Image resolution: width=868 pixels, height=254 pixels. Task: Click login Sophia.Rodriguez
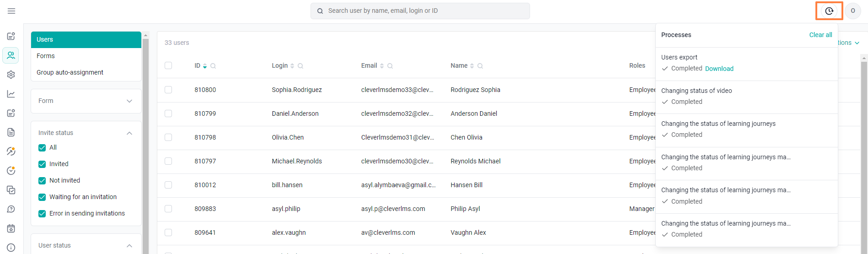[297, 90]
